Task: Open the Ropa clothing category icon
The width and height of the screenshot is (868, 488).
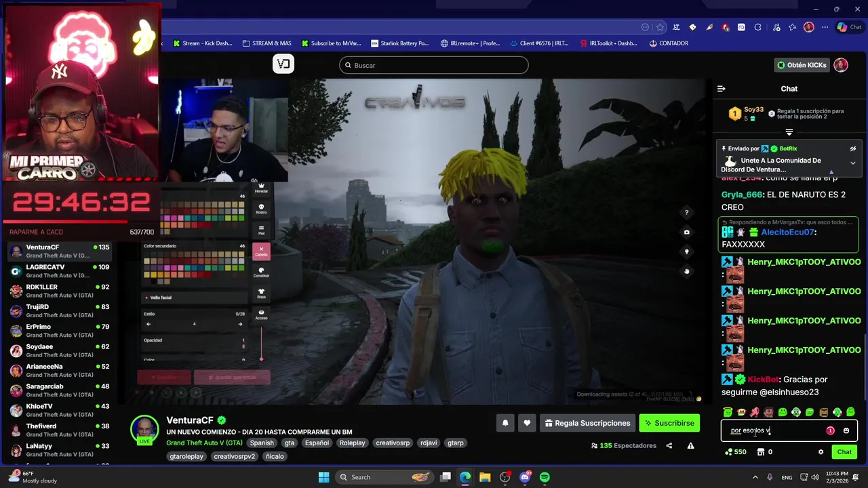Action: 261,293
